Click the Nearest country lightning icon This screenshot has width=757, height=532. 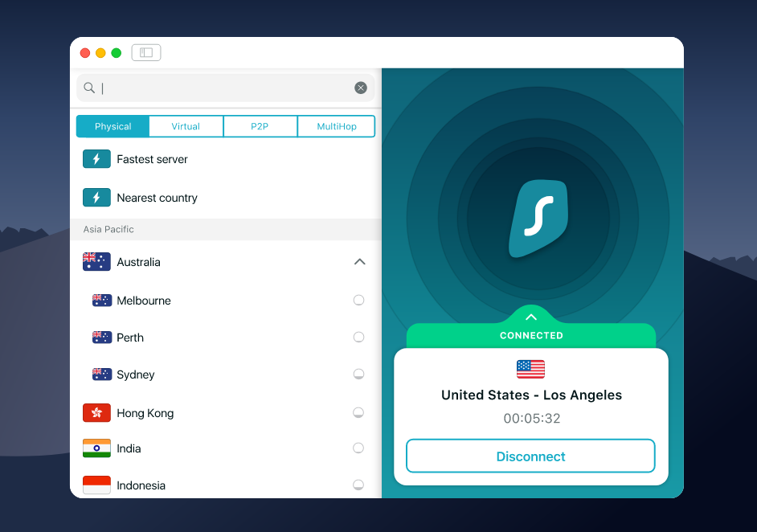pos(96,198)
